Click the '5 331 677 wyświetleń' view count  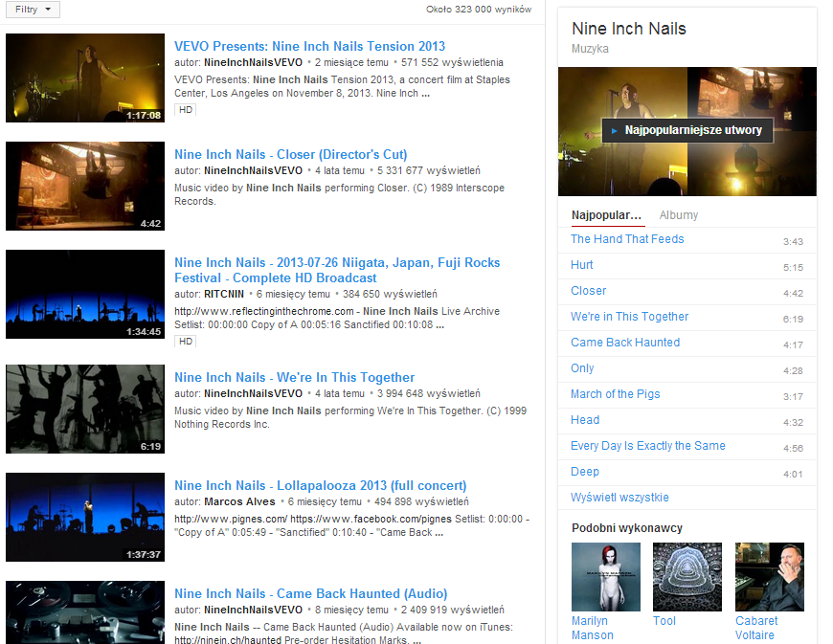[x=428, y=171]
